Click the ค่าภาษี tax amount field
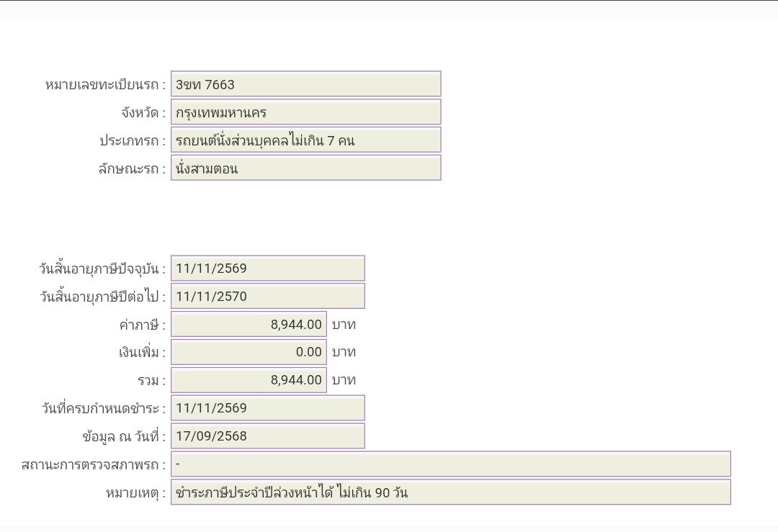This screenshot has height=532, width=778. (249, 324)
